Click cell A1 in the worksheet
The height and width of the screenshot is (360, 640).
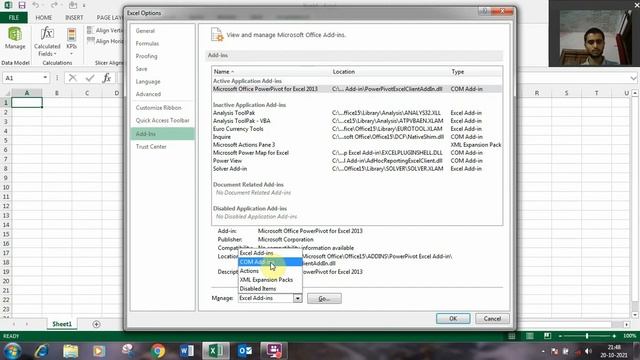tap(27, 102)
